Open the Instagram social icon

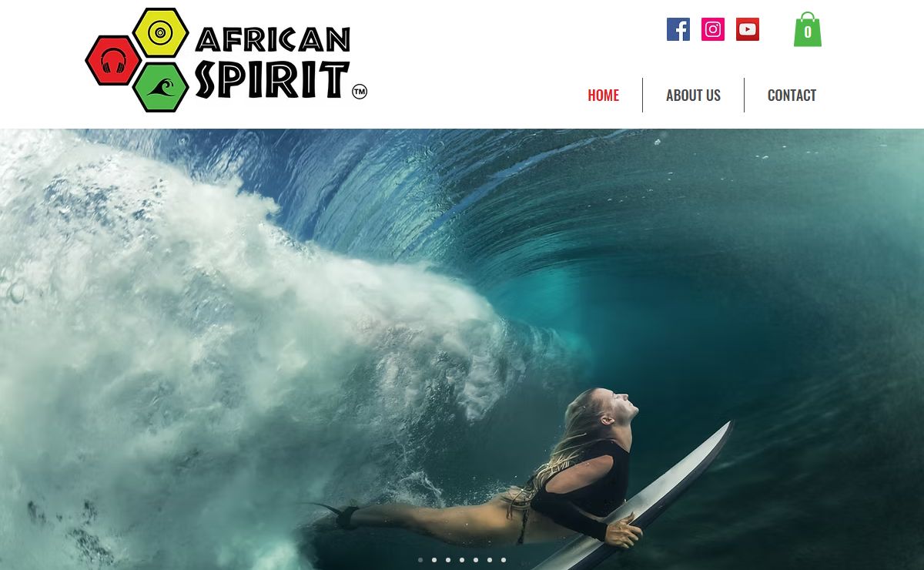point(713,29)
